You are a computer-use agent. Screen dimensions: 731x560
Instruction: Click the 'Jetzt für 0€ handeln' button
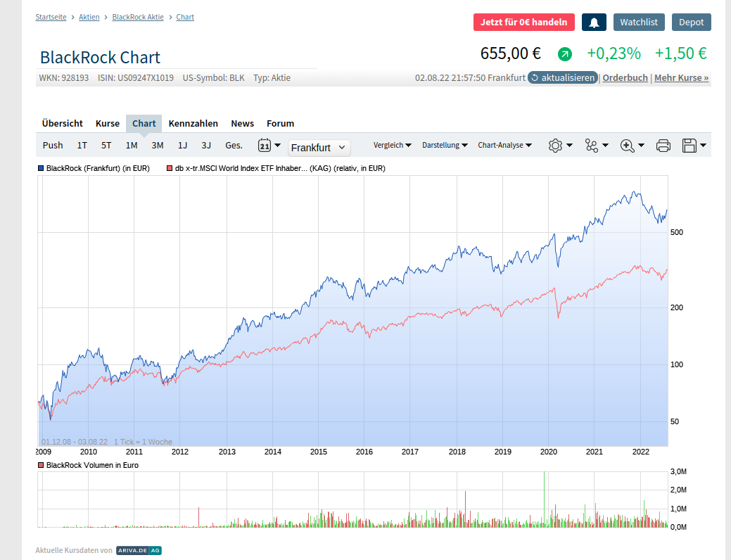[x=523, y=22]
